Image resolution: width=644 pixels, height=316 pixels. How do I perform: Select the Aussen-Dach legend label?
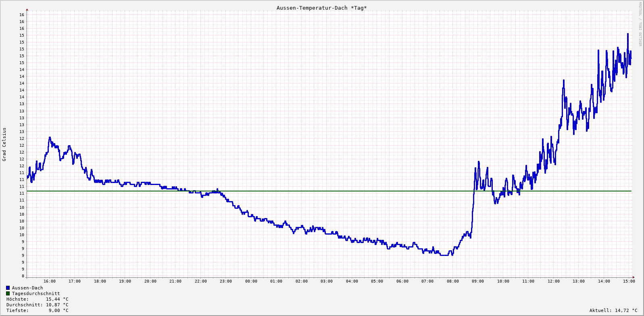click(27, 288)
